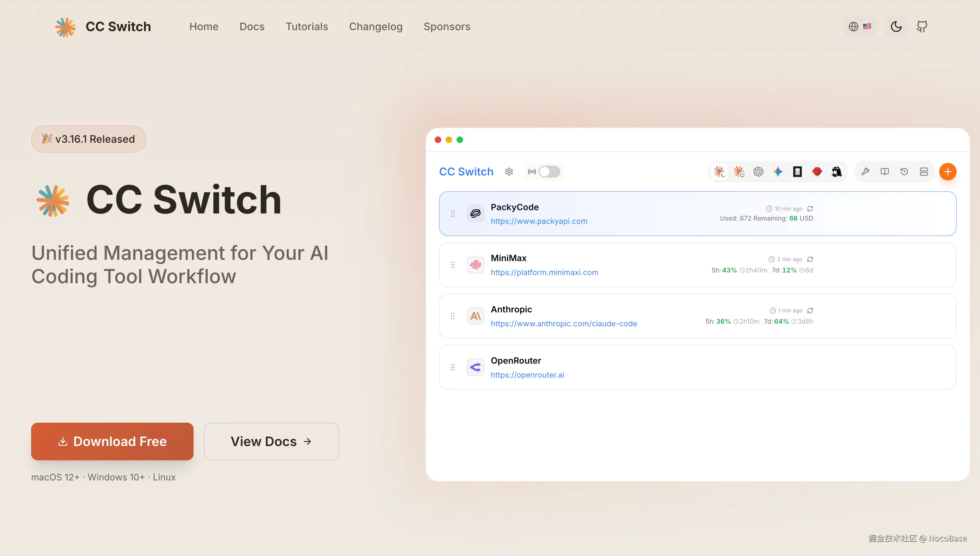The image size is (980, 556).
Task: Refresh Anthropic usage
Action: (x=810, y=310)
